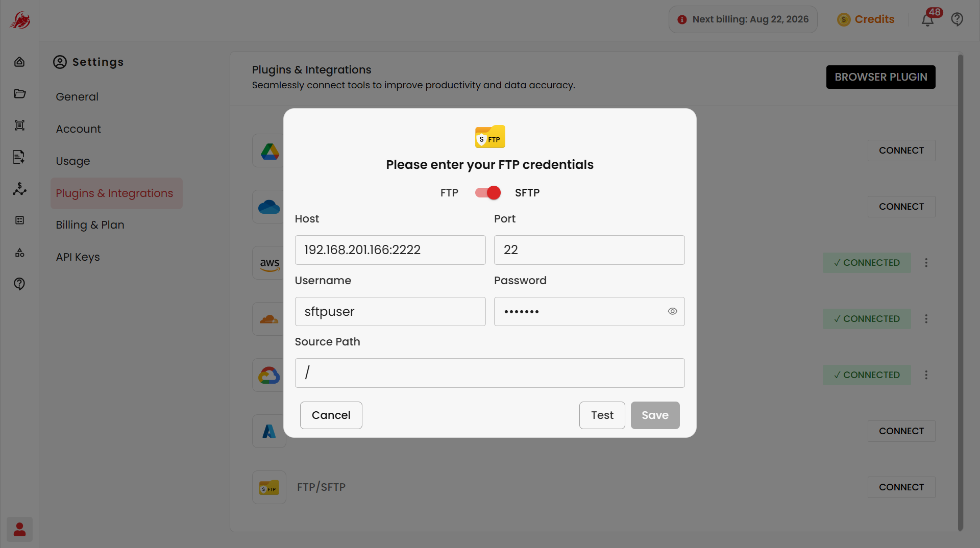Click the Google Cloud integration icon
Screen dimensions: 980x548
pos(269,375)
